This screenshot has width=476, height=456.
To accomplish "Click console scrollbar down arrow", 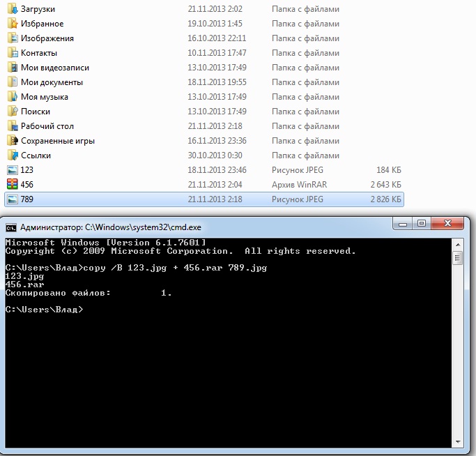I will tap(458, 443).
